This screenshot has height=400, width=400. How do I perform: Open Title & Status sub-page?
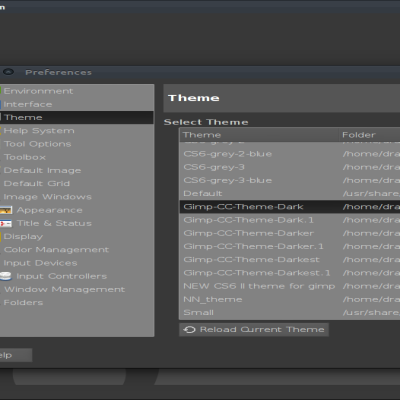tap(54, 223)
